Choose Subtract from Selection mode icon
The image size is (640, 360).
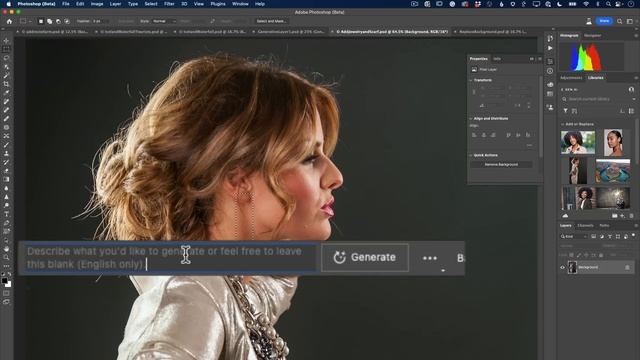58,21
